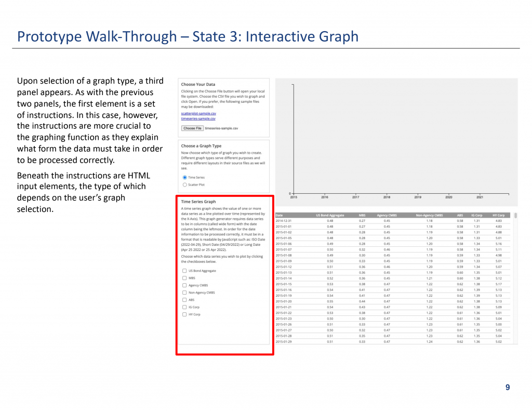
Task: Enable the HY Corp checkbox
Action: pos(184,314)
